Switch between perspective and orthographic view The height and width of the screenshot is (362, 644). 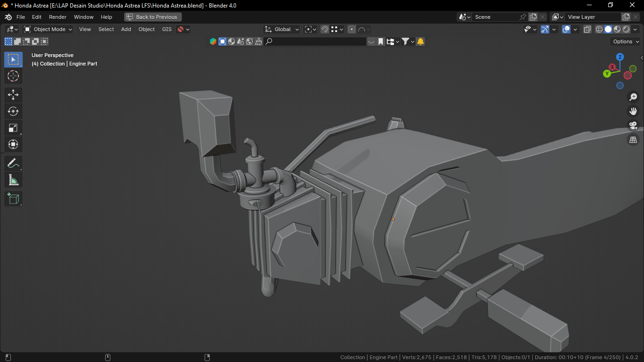tap(633, 140)
